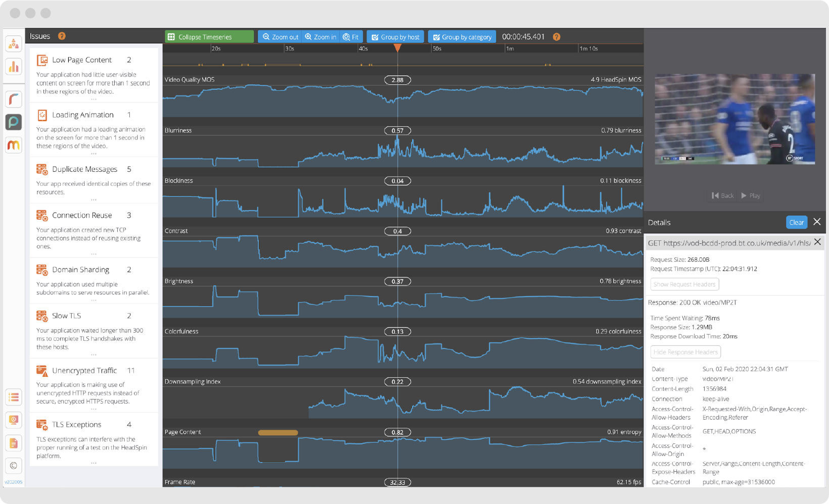Click the orange playhead marker on timeline
The image size is (829, 504).
point(398,47)
